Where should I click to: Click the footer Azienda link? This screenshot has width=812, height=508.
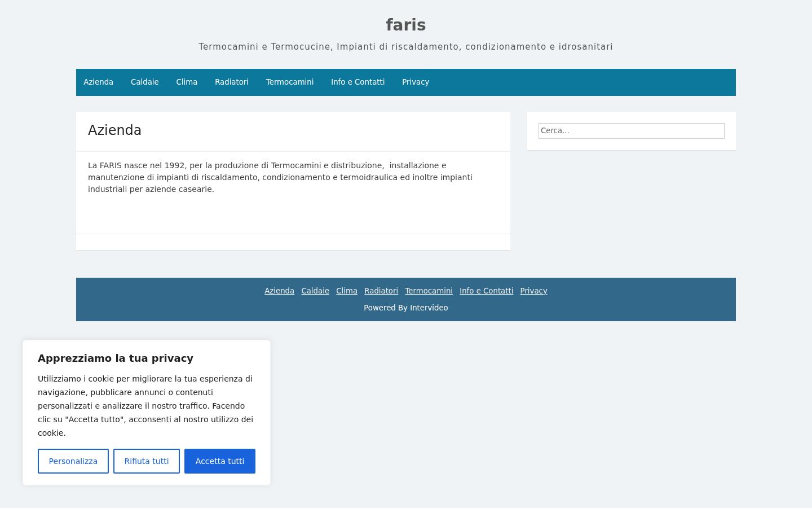279,291
